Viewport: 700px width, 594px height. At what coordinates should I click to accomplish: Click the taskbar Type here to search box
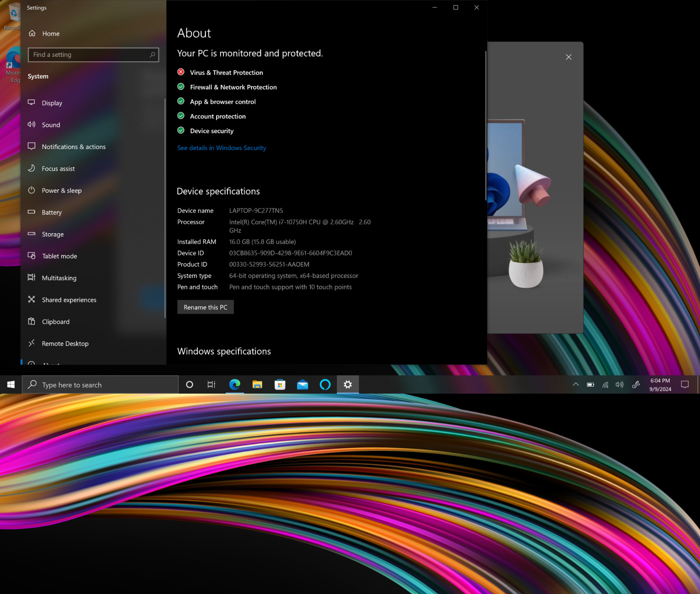click(100, 384)
